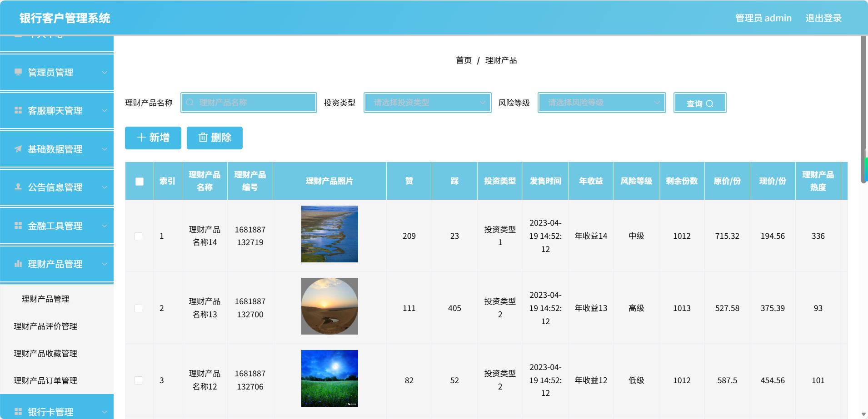
Task: Click the original price cell 715.32
Action: 727,236
